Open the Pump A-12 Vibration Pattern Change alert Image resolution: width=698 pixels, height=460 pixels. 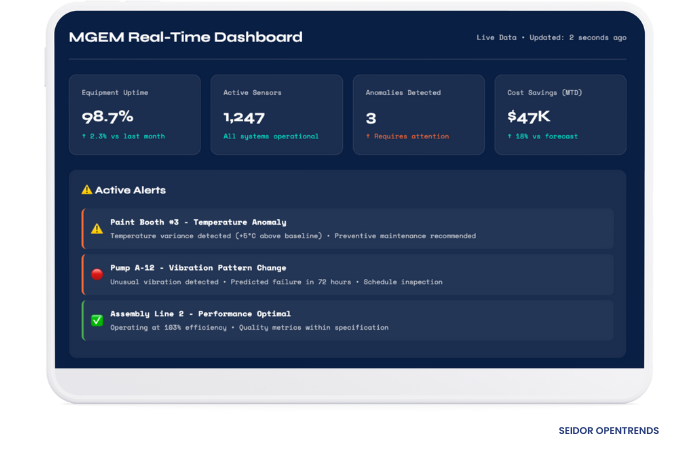(x=348, y=274)
